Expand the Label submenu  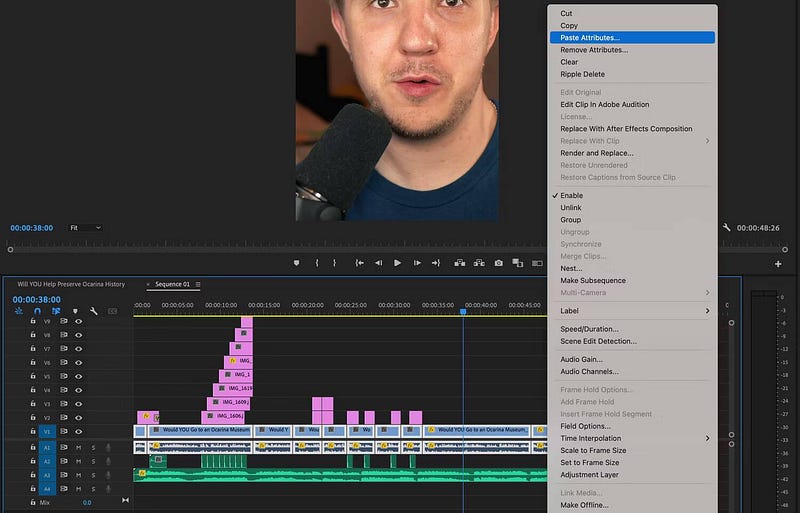click(632, 311)
